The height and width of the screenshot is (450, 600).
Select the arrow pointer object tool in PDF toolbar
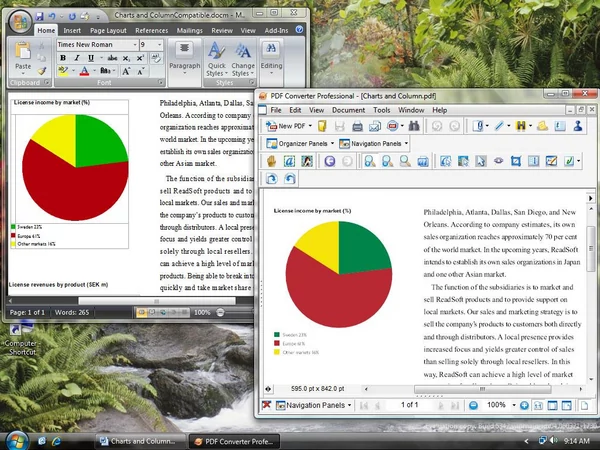click(481, 161)
